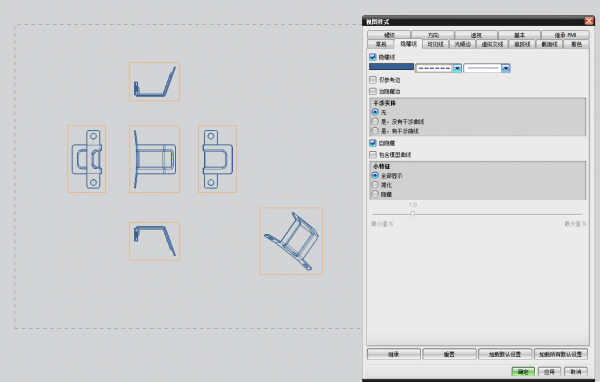Open the 继承 PMI tab
The height and width of the screenshot is (382, 600).
(565, 35)
